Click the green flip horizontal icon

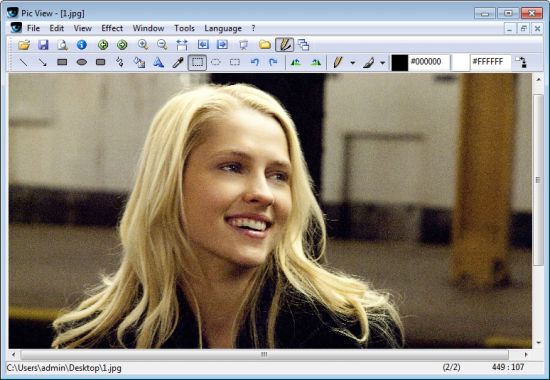296,62
